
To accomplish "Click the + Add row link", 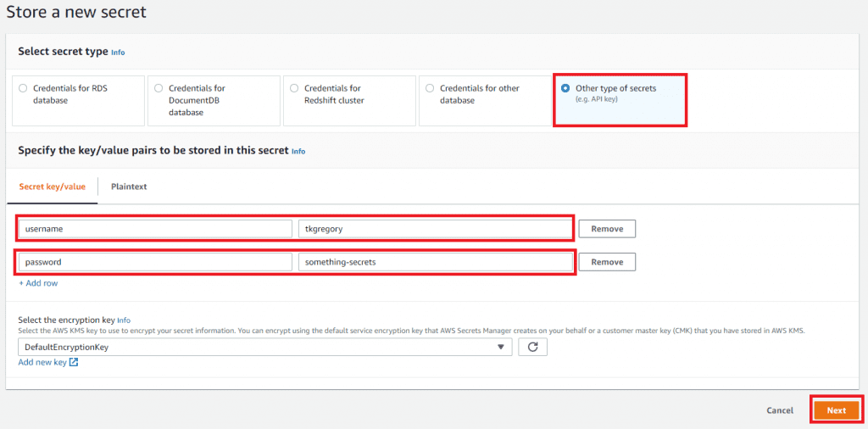I will [x=38, y=283].
